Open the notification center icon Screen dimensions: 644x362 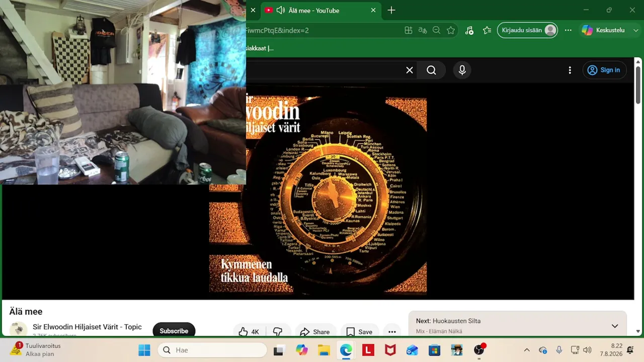(630, 350)
